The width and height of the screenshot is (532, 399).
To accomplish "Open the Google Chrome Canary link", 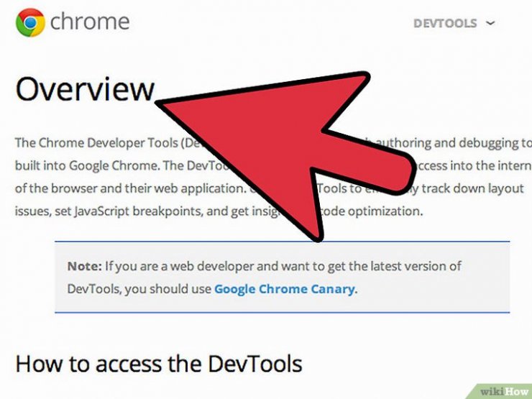I will [285, 289].
